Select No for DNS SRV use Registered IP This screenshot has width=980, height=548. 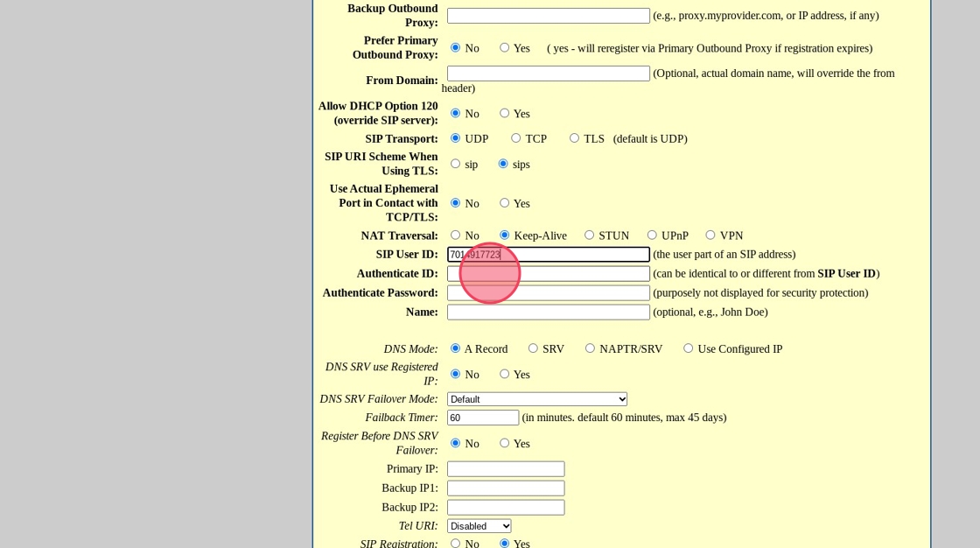(x=455, y=374)
